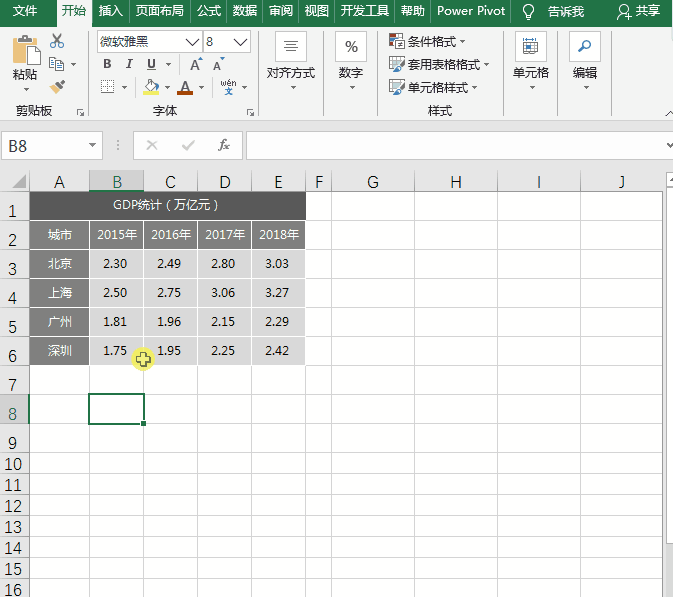The width and height of the screenshot is (673, 597).
Task: Select column H header
Action: 456,182
